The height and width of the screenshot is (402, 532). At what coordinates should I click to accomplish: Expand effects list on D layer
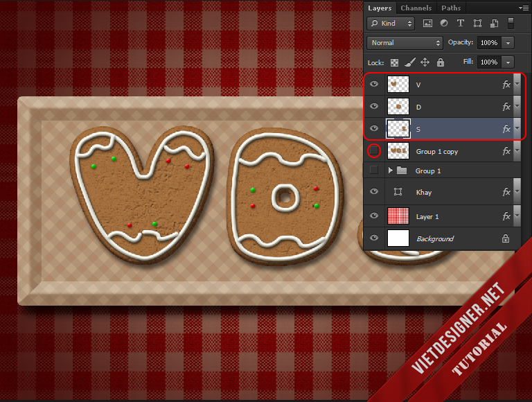pyautogui.click(x=517, y=107)
